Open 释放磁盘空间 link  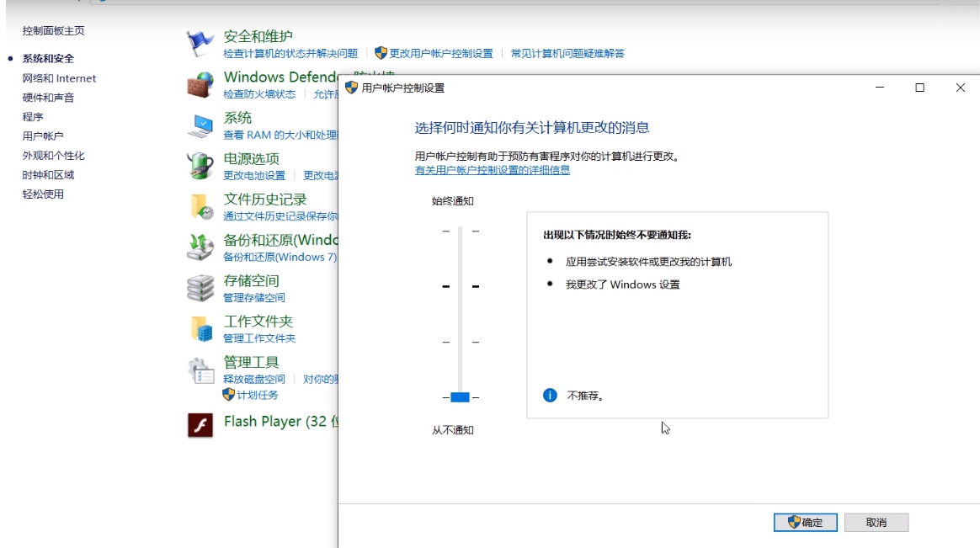click(x=253, y=379)
